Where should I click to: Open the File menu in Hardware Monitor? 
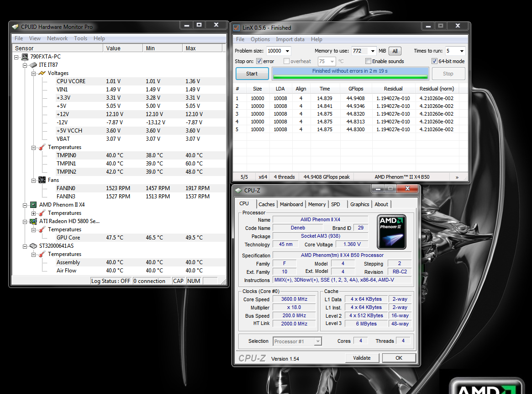click(x=19, y=38)
